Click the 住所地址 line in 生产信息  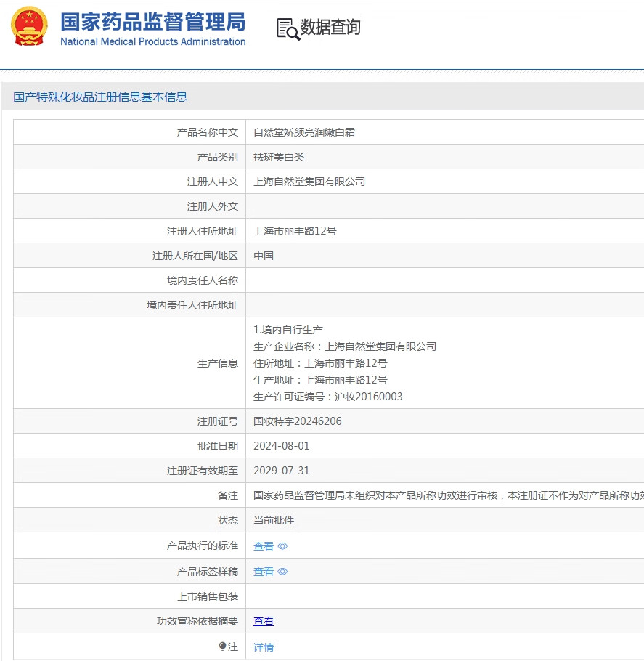[320, 363]
